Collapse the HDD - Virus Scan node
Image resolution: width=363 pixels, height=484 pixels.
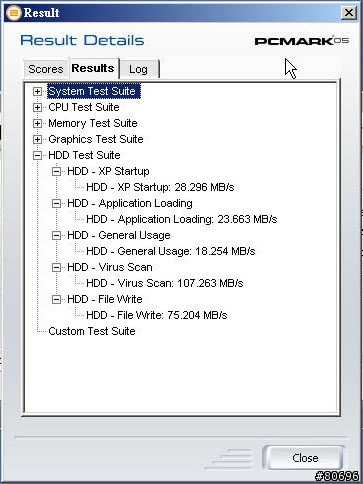(x=56, y=267)
